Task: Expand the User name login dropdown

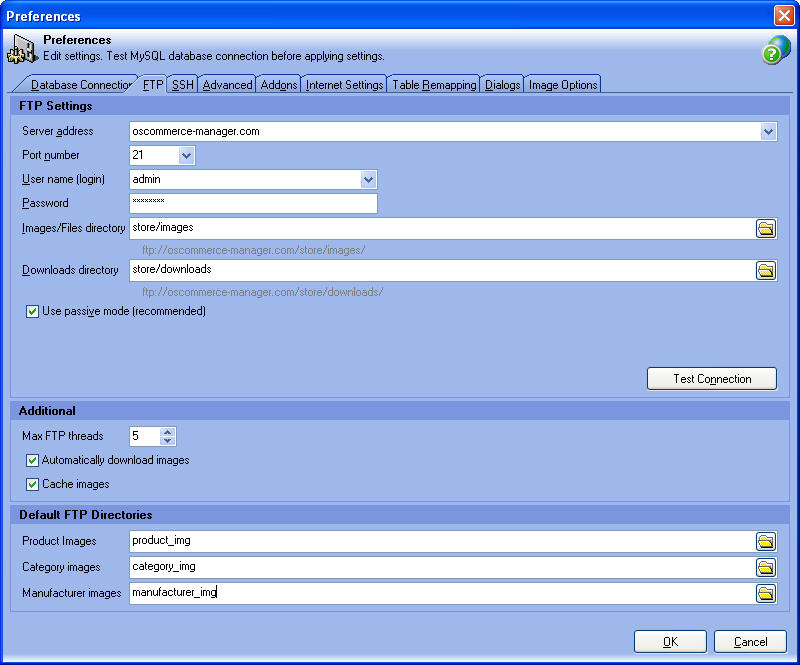Action: tap(368, 180)
